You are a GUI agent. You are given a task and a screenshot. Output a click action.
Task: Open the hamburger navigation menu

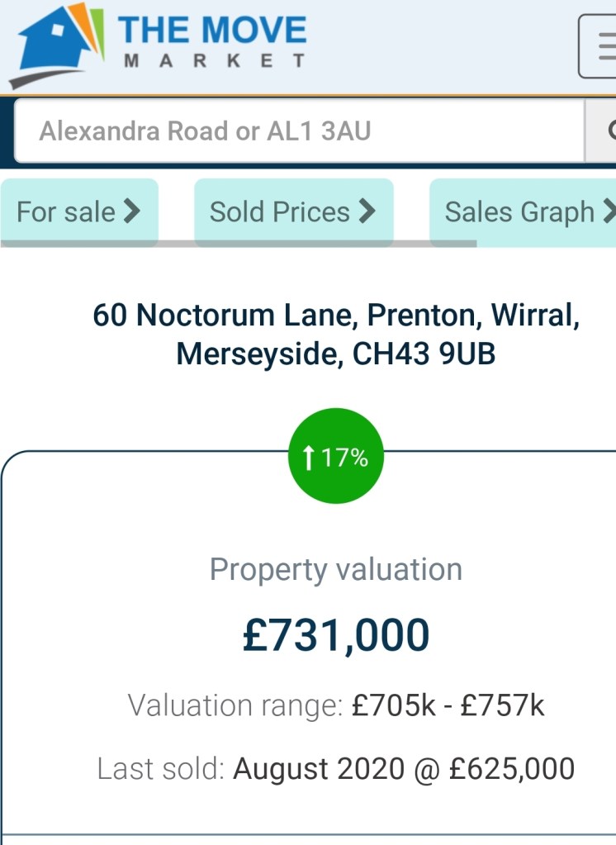coord(599,46)
